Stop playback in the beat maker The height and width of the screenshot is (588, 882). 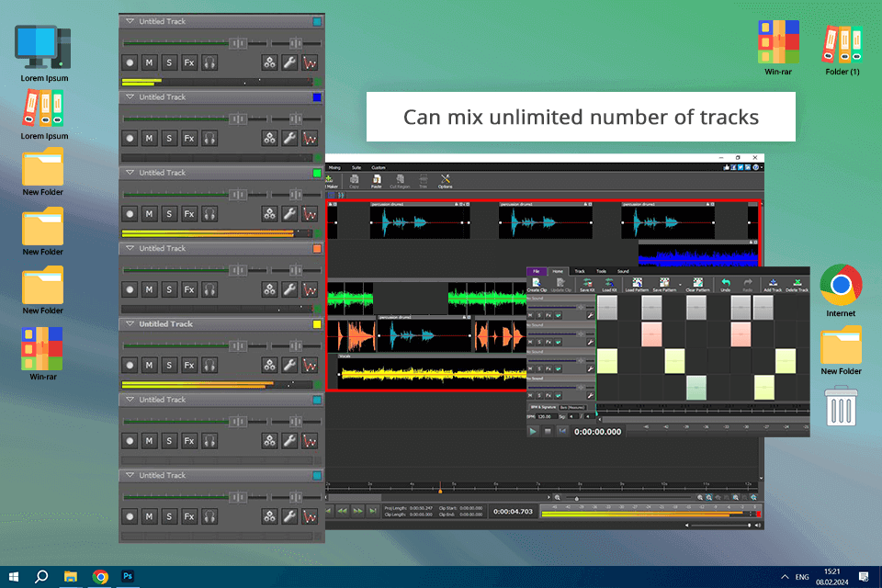(548, 432)
